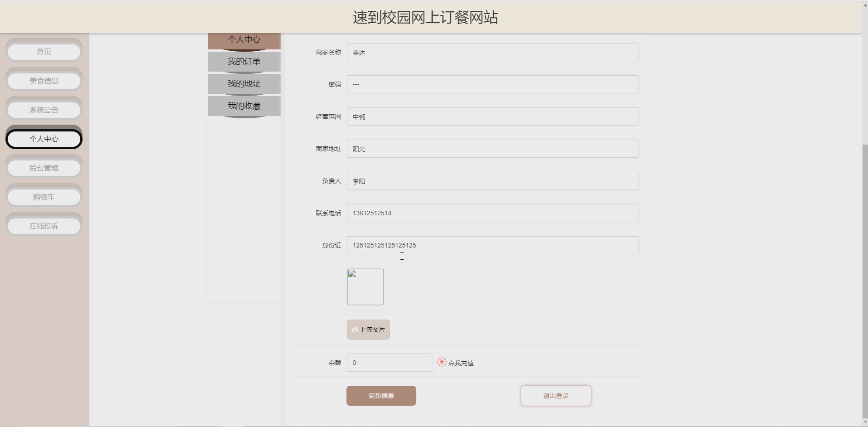868x427 pixels.
Task: Click the 余额 input field
Action: 390,363
